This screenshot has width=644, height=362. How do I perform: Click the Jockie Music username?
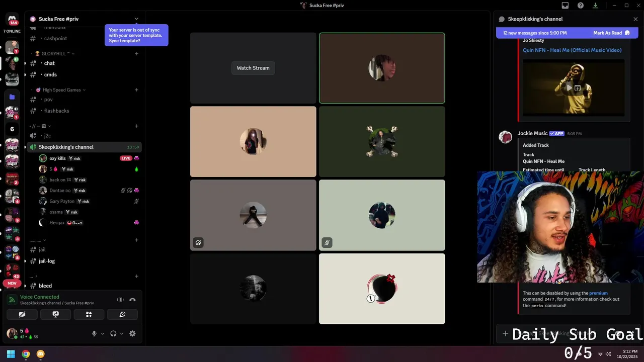coord(532,133)
